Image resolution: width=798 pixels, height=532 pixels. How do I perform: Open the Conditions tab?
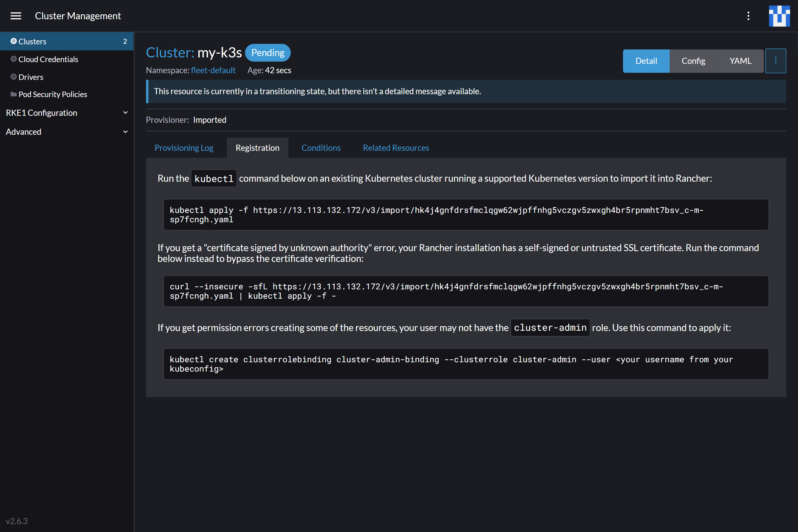[x=321, y=148]
